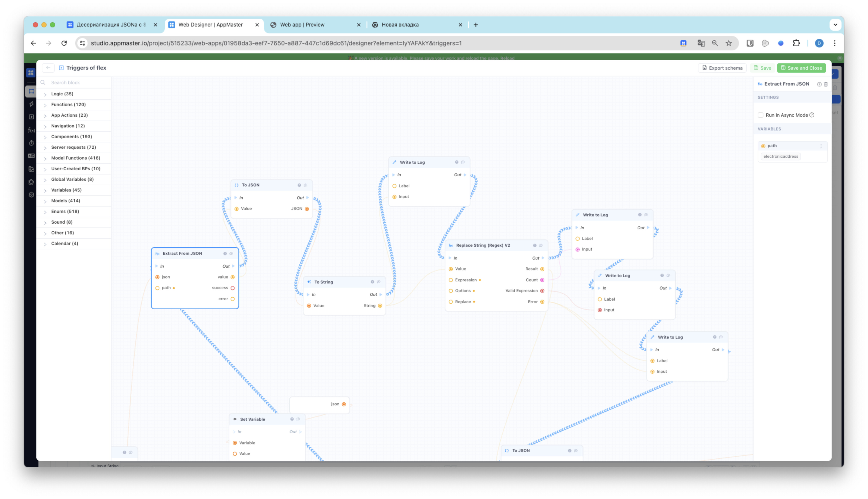Open the A/Z translations sidebar icon
The height and width of the screenshot is (499, 868).
click(31, 156)
